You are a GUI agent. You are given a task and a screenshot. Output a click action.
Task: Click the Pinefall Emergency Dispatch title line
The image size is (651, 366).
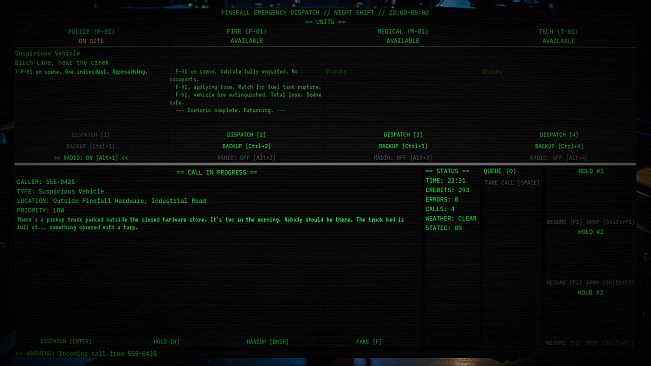[x=325, y=13]
